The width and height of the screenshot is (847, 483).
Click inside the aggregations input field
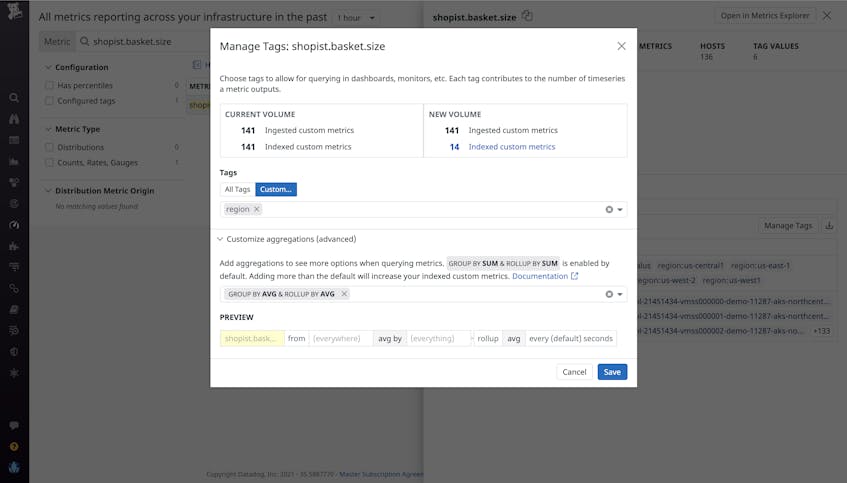click(424, 294)
